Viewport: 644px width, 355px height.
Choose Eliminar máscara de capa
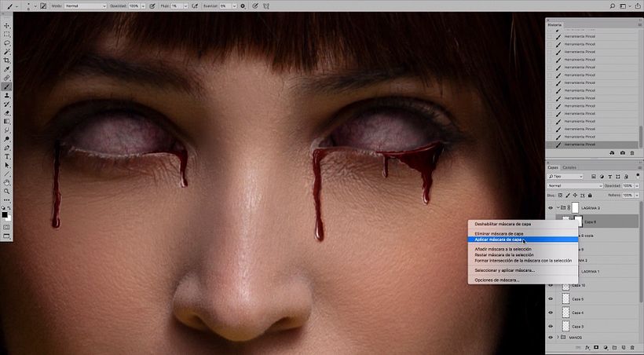click(499, 234)
